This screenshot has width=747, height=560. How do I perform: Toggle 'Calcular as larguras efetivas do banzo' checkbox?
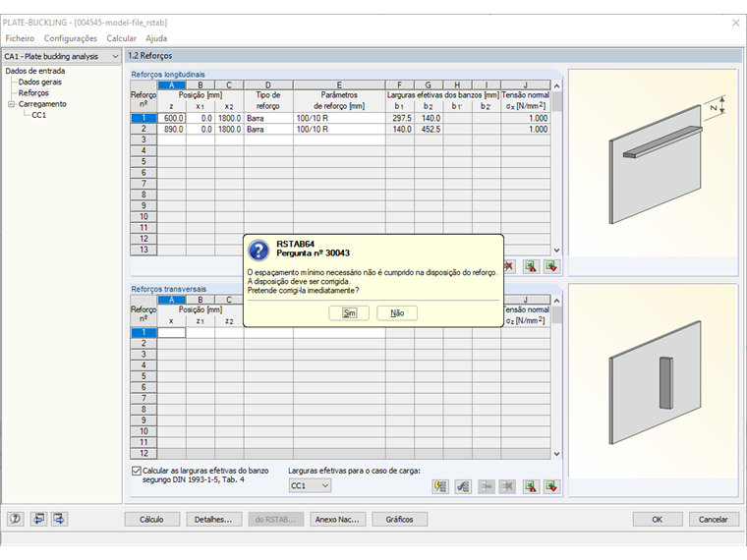pyautogui.click(x=137, y=471)
